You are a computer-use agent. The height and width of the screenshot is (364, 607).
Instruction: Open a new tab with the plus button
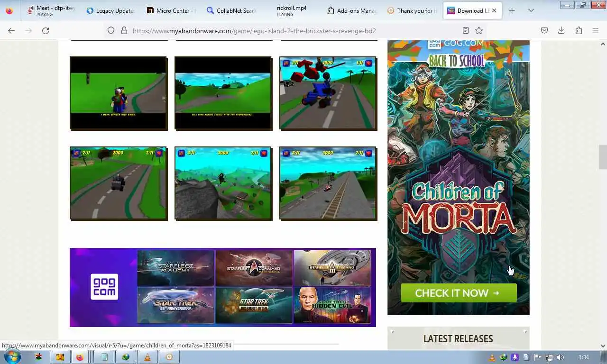pyautogui.click(x=512, y=10)
